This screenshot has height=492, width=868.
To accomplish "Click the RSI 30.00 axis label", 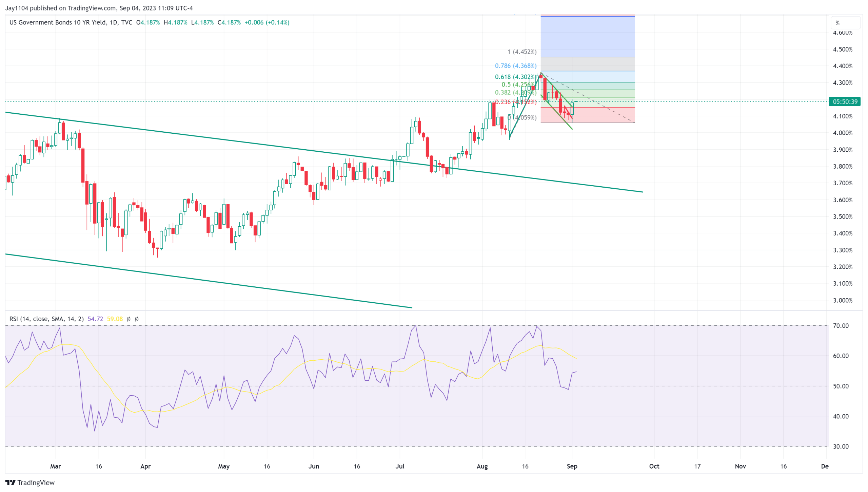I will pos(841,447).
